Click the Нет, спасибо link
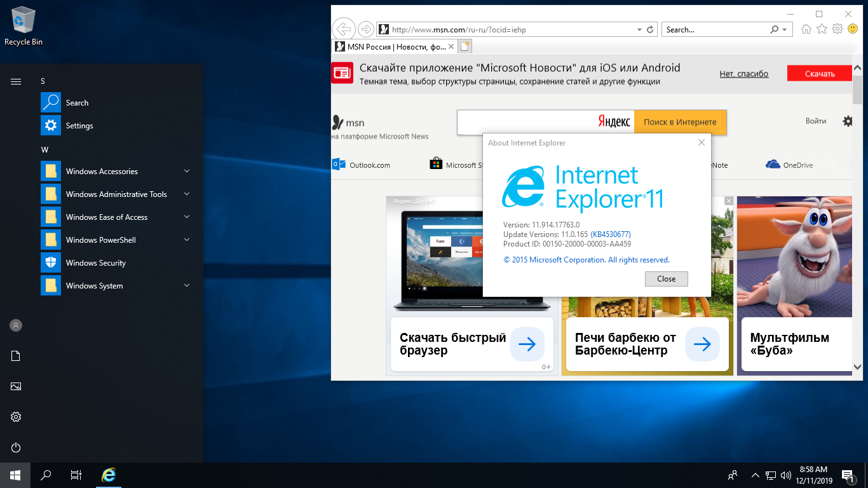 744,74
